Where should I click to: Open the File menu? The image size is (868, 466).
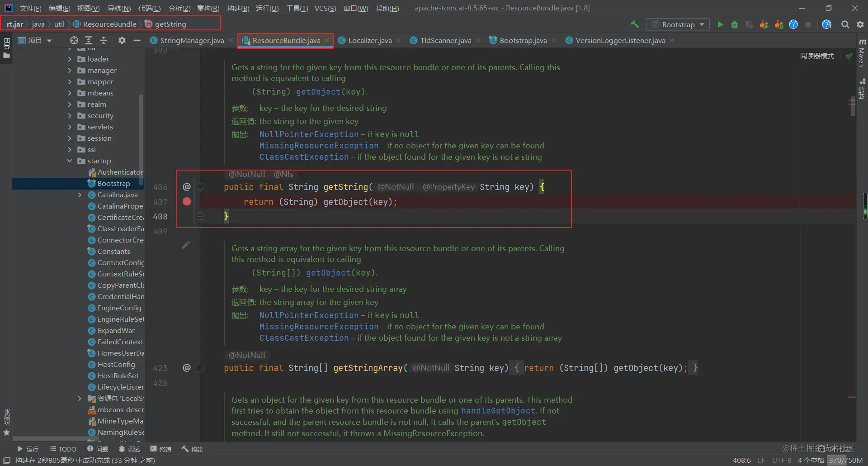pyautogui.click(x=30, y=8)
